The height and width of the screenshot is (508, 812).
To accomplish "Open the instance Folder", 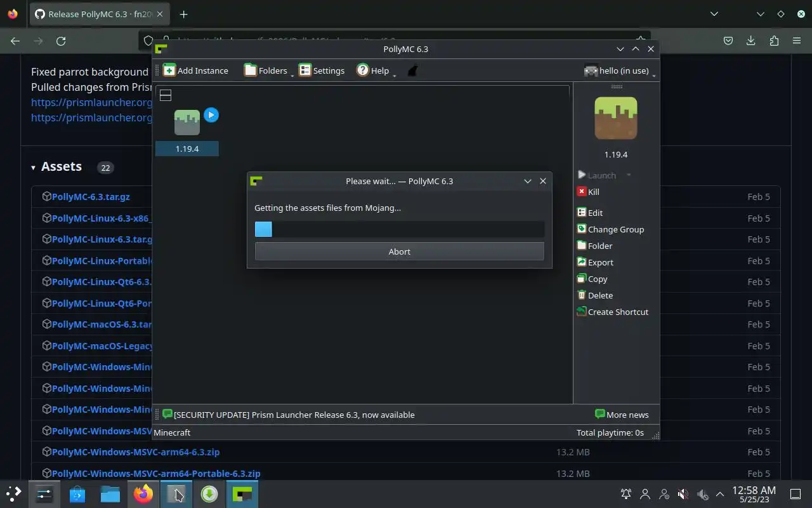I will 594,246.
